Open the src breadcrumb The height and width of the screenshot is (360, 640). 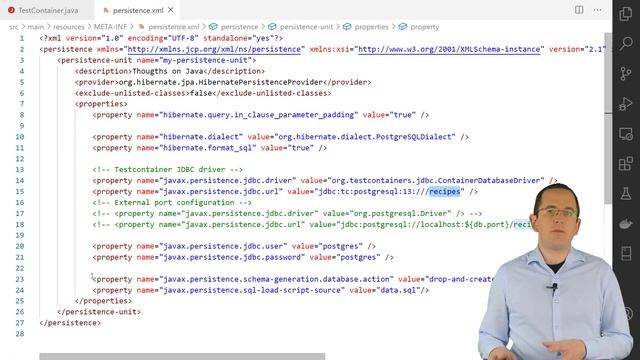13,27
